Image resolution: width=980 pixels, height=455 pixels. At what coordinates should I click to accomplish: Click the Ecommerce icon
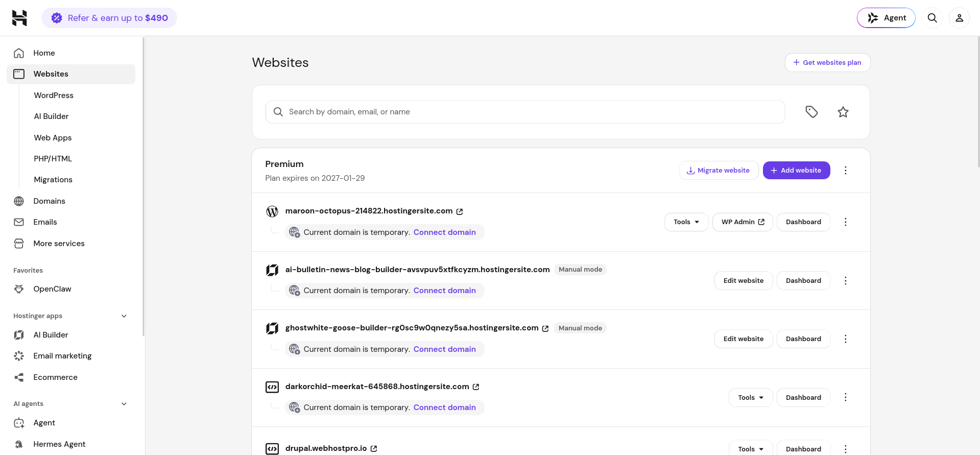[x=19, y=377]
